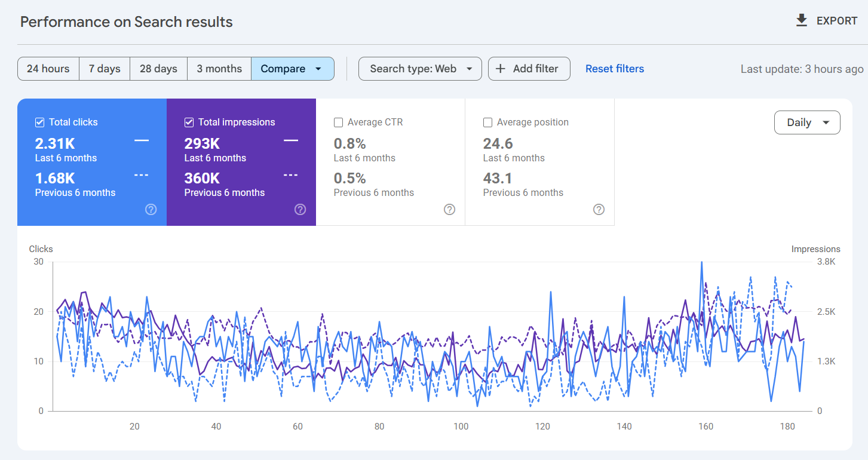Open the Daily granularity dropdown
Screen dimensions: 868x460
807,122
